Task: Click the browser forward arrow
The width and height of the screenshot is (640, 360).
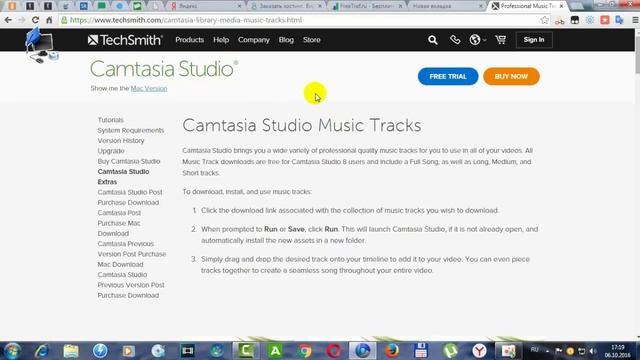Action: (22, 20)
